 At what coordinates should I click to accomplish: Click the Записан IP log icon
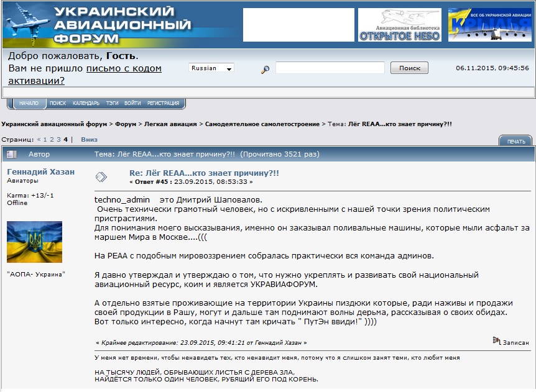(x=496, y=341)
